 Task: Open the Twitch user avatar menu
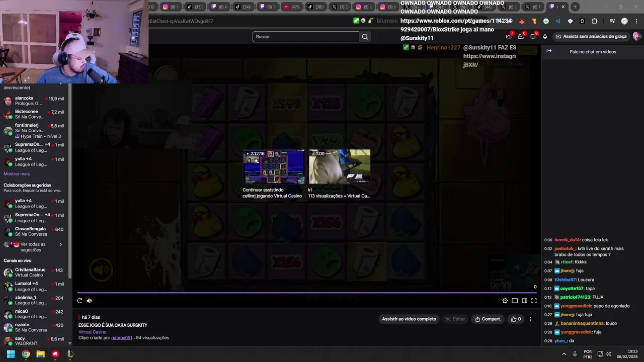click(637, 36)
